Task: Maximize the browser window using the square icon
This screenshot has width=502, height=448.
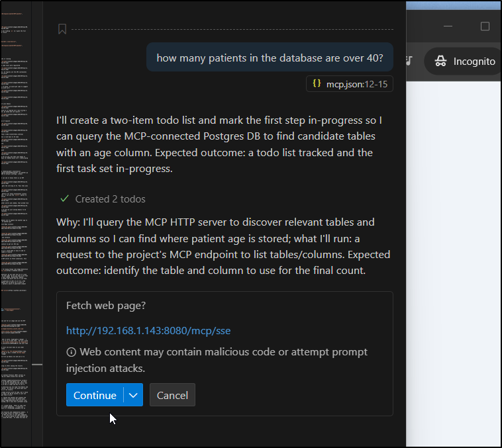Action: (x=485, y=26)
